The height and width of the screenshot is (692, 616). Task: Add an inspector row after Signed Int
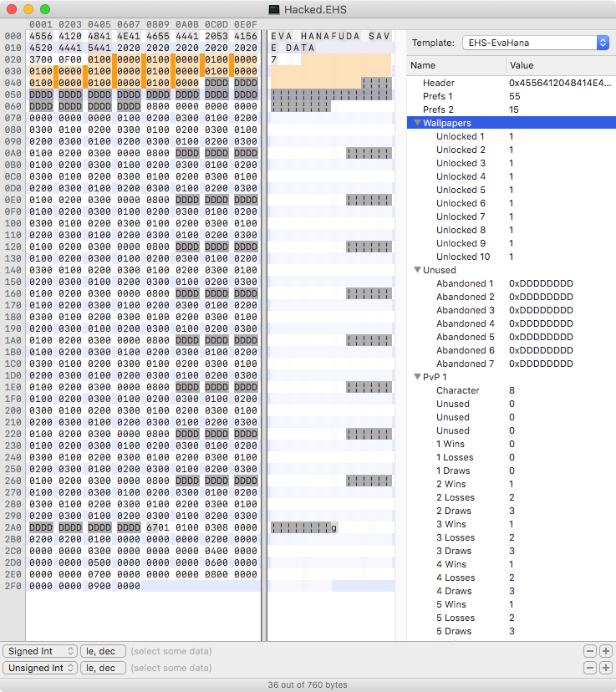605,651
